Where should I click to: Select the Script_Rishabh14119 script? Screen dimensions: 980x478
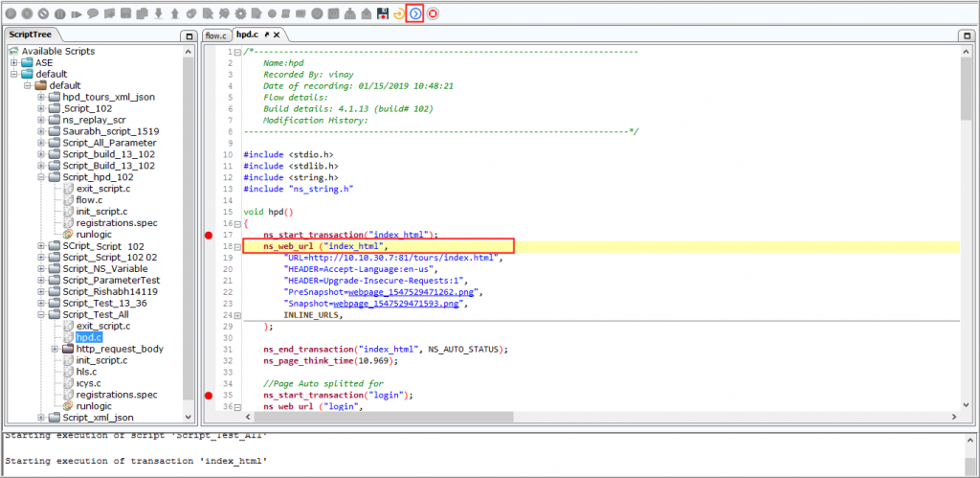(x=110, y=291)
